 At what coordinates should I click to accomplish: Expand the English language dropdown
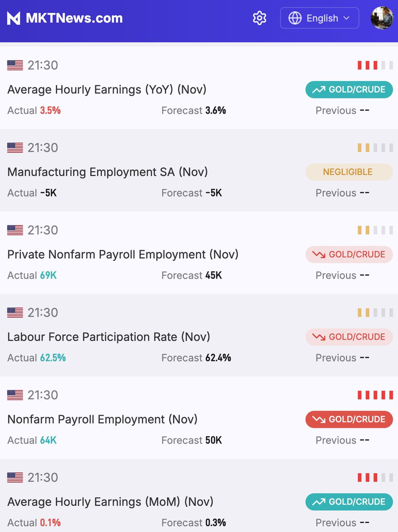pyautogui.click(x=320, y=18)
